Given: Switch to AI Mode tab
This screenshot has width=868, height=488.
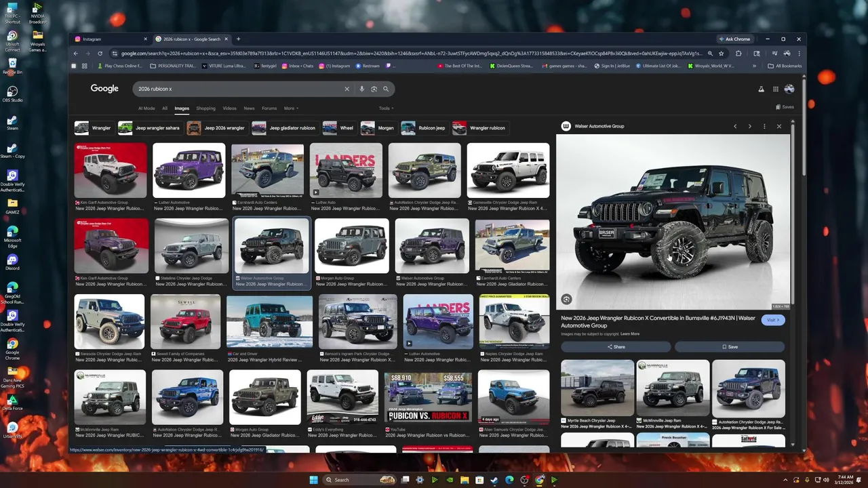Looking at the screenshot, I should pos(146,108).
